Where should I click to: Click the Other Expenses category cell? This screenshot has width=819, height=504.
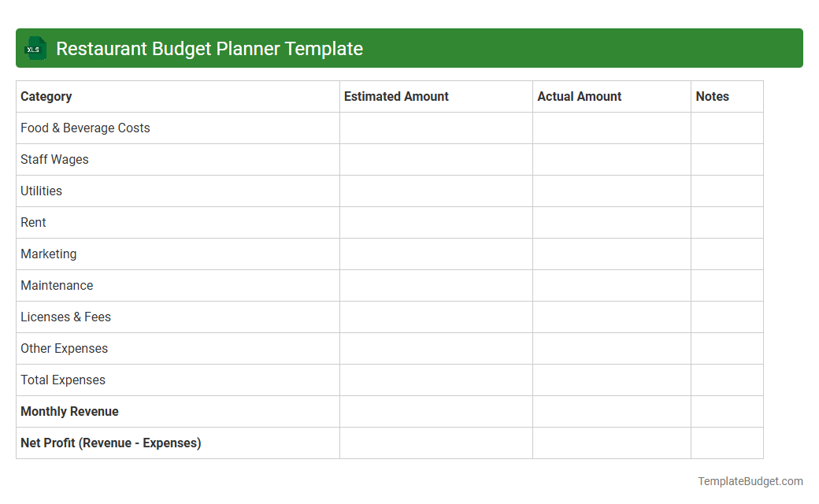64,348
